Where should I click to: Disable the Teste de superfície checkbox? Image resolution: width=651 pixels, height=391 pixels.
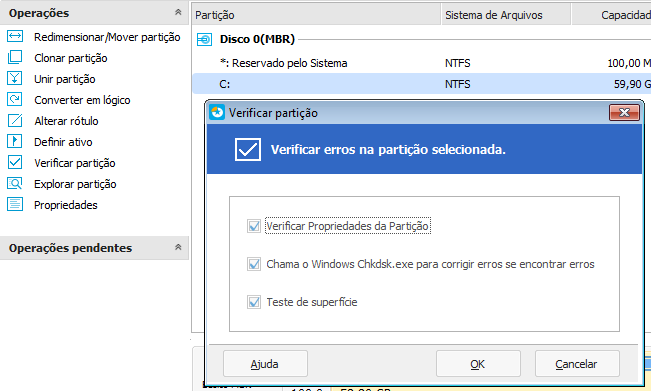coord(254,302)
